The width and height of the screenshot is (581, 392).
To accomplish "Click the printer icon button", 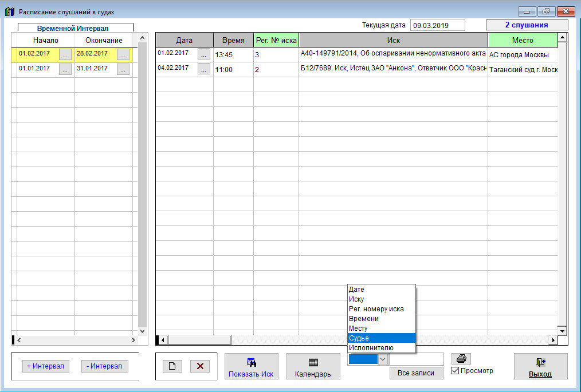I will (461, 358).
